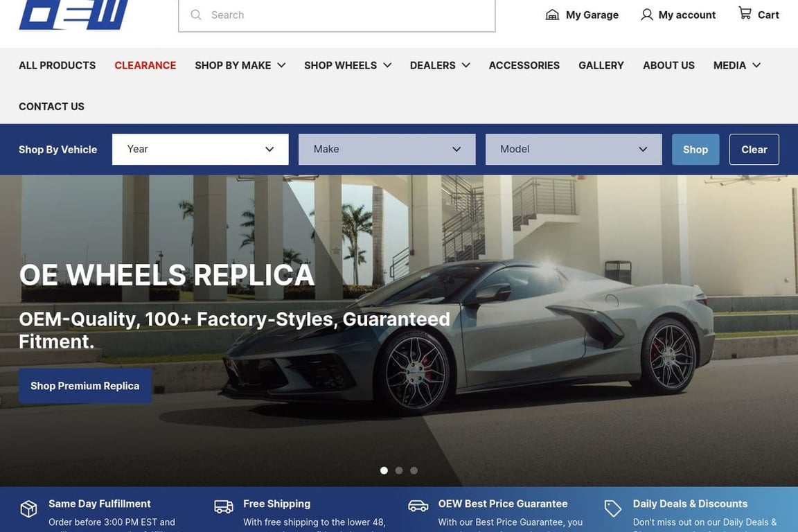Open GALLERY menu item
This screenshot has height=532, width=798.
(601, 65)
